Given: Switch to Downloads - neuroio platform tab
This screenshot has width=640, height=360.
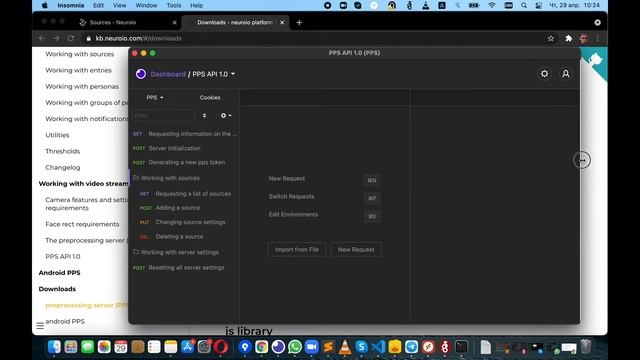Looking at the screenshot, I should coord(235,22).
